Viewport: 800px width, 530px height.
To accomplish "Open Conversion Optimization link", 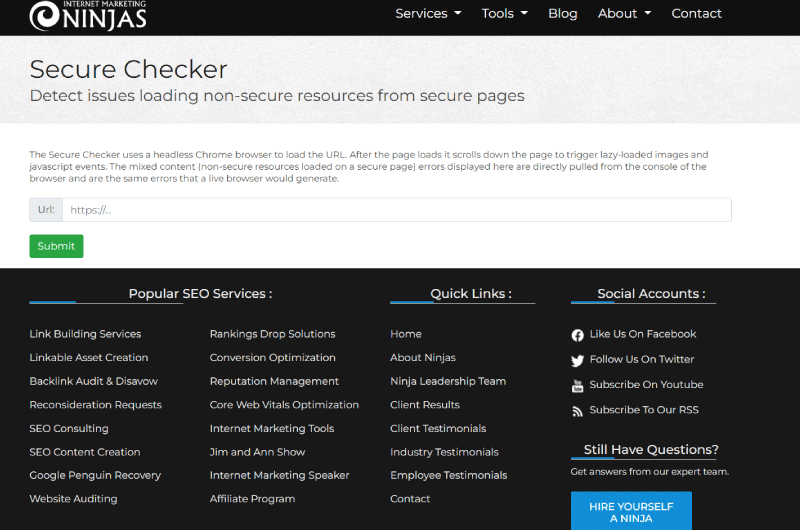I will point(272,358).
